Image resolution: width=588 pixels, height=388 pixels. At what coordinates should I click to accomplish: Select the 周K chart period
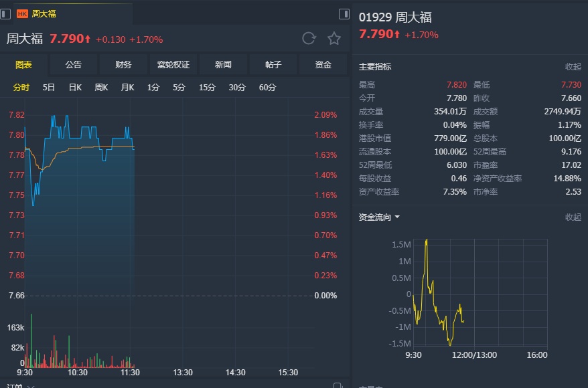[x=101, y=87]
